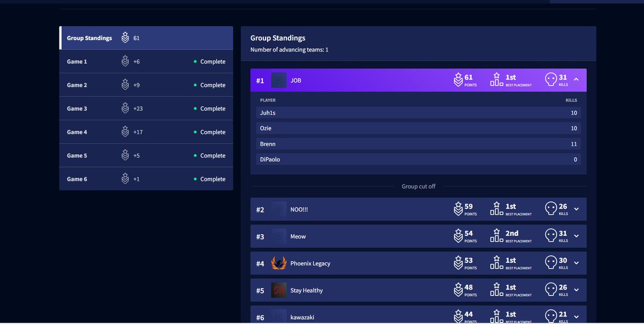This screenshot has width=644, height=324.
Task: Click the badge icon in Game 1 tab
Action: pos(125,61)
